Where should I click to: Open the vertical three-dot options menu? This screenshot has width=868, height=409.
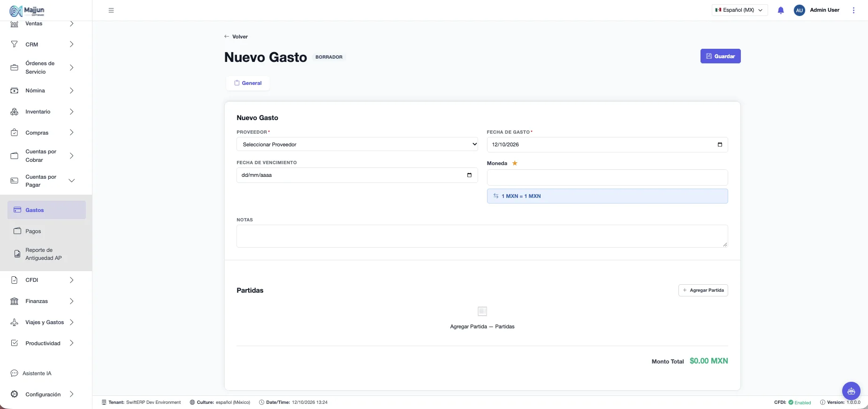[x=853, y=10]
